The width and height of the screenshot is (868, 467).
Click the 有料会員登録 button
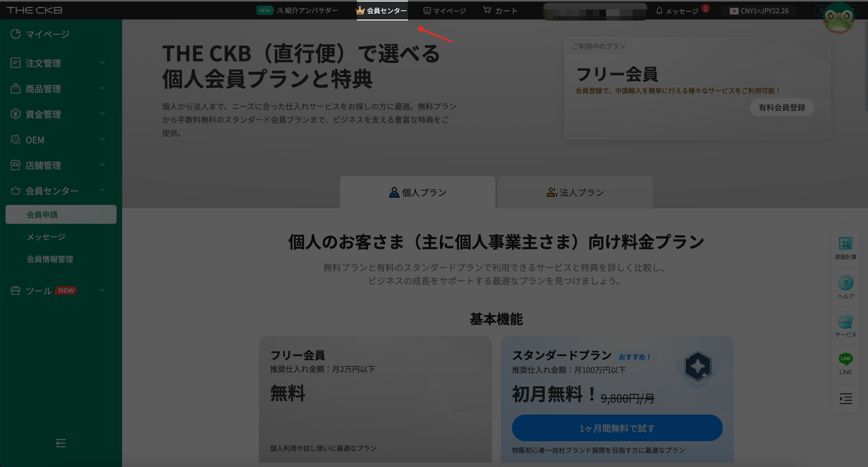coord(782,107)
